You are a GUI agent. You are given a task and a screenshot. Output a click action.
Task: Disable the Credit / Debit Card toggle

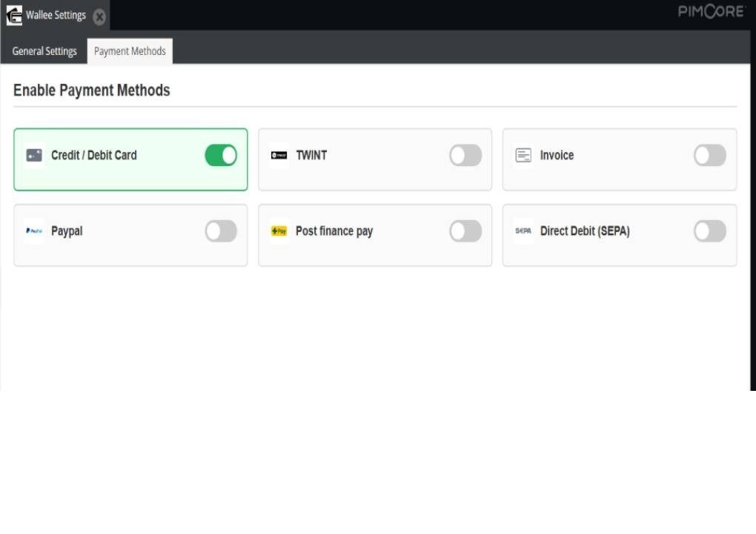coord(221,155)
